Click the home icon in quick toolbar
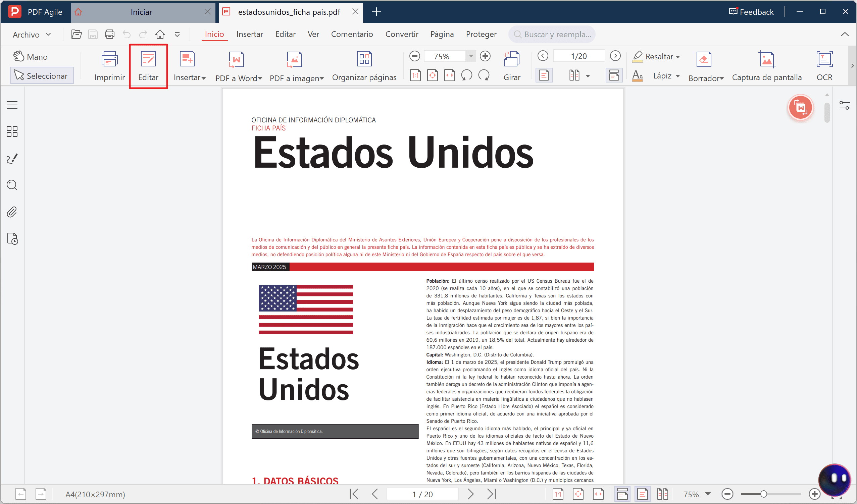This screenshot has height=504, width=857. click(x=160, y=34)
